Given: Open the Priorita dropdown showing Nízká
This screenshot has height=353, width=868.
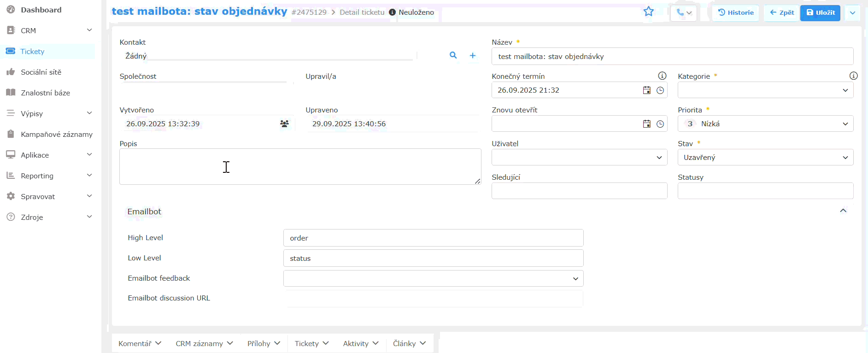Looking at the screenshot, I should pyautogui.click(x=765, y=124).
